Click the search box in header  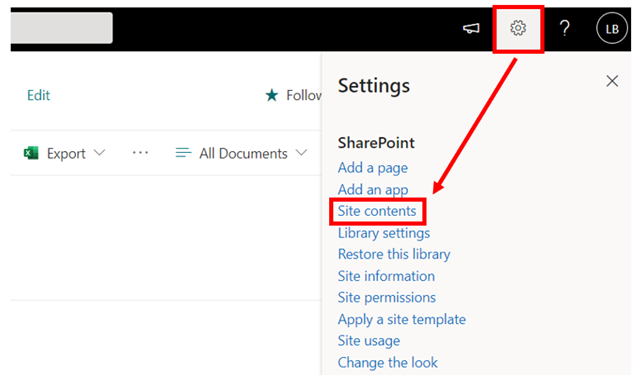click(x=61, y=28)
